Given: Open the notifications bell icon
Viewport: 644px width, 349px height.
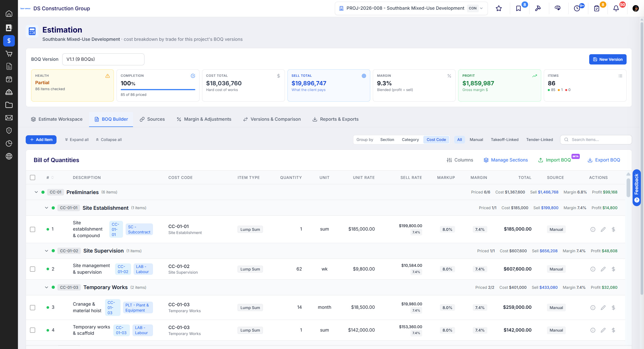Looking at the screenshot, I should (x=616, y=8).
